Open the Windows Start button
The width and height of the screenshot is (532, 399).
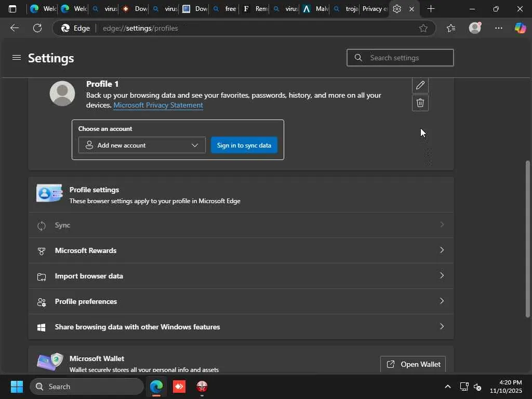[17, 387]
